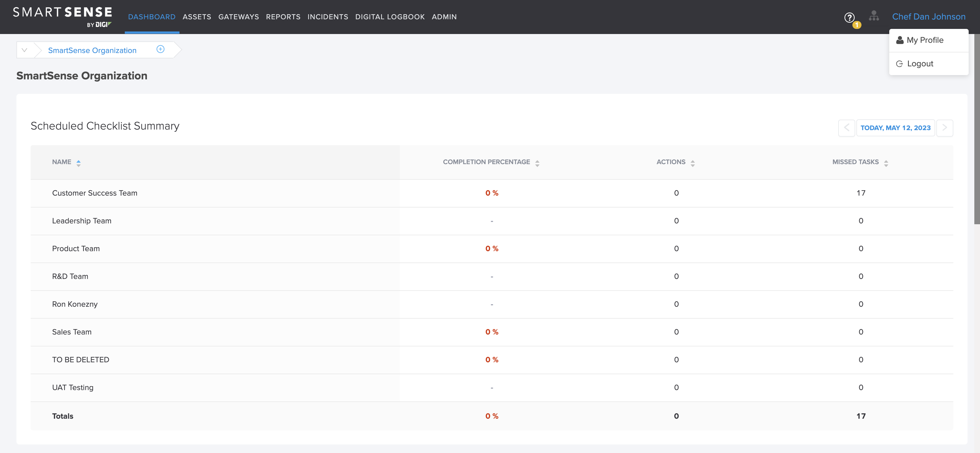Open the help question mark icon

849,17
